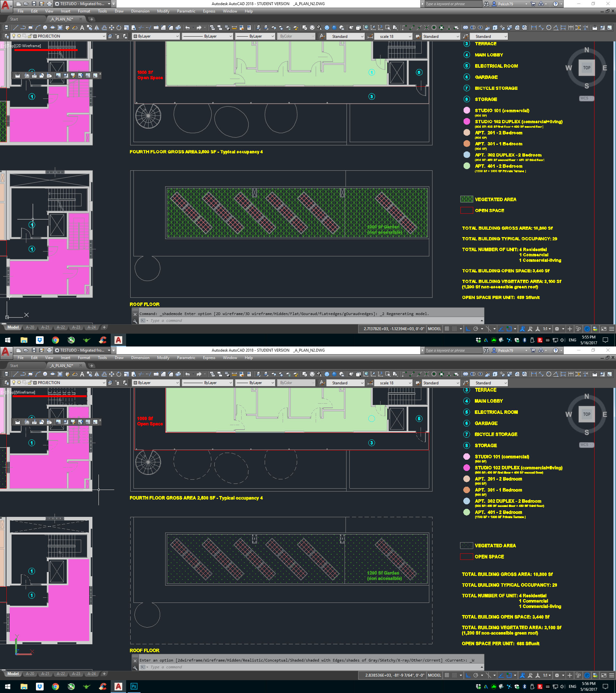Open Layer Properties Manager icon in 5:56 PM screenshot
The width and height of the screenshot is (616, 693).
click(6, 383)
